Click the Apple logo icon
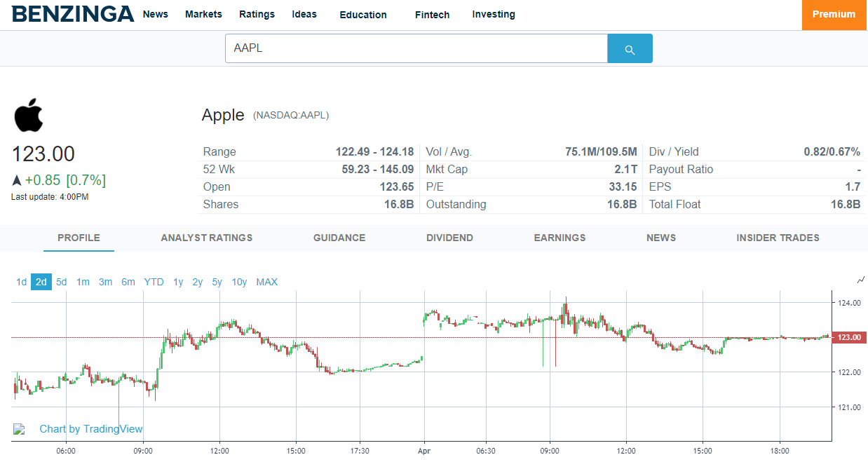Viewport: 868px width, 476px height. point(28,115)
